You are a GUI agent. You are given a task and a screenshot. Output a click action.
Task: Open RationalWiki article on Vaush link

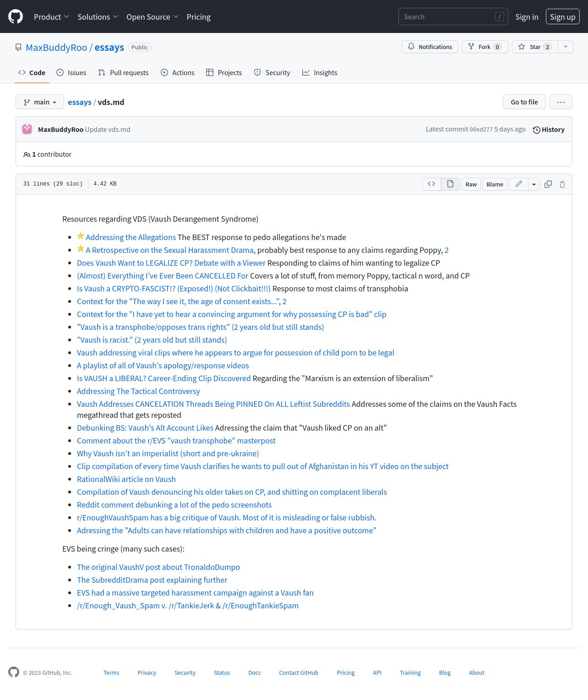(126, 479)
